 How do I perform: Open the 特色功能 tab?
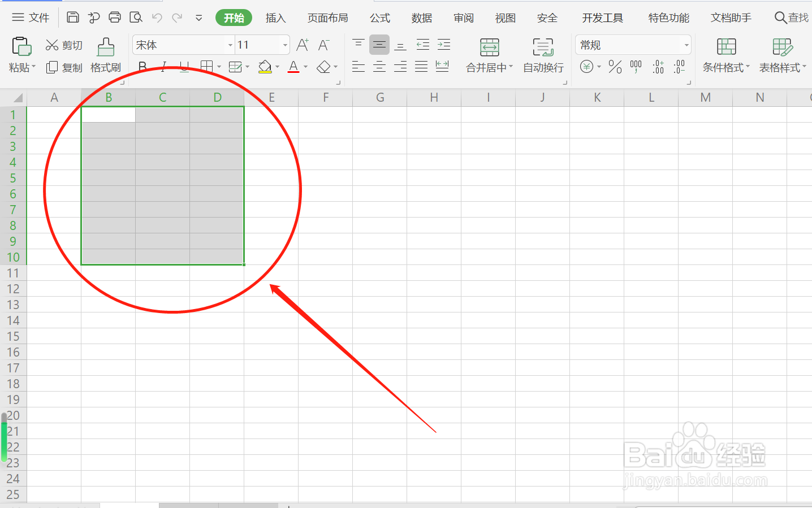click(669, 18)
